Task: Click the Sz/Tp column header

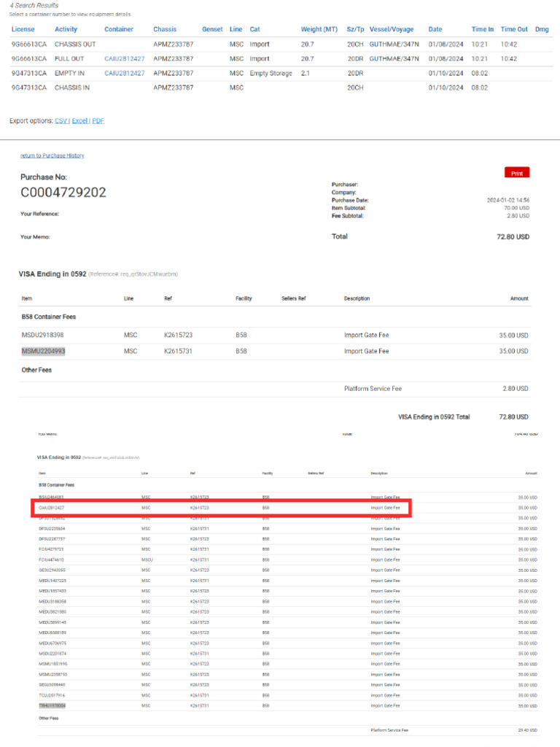Action: pos(355,30)
